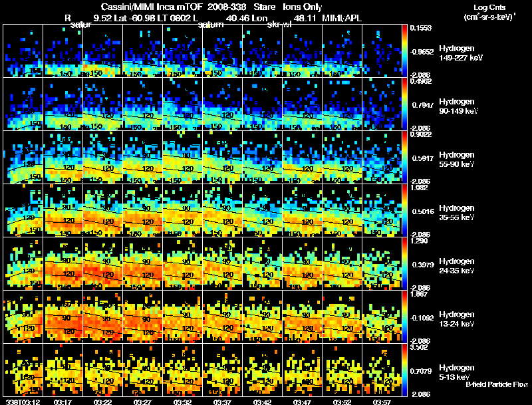
Task: Click the 'Hydrogen 55-90 keV' row label
Action: 457,160
